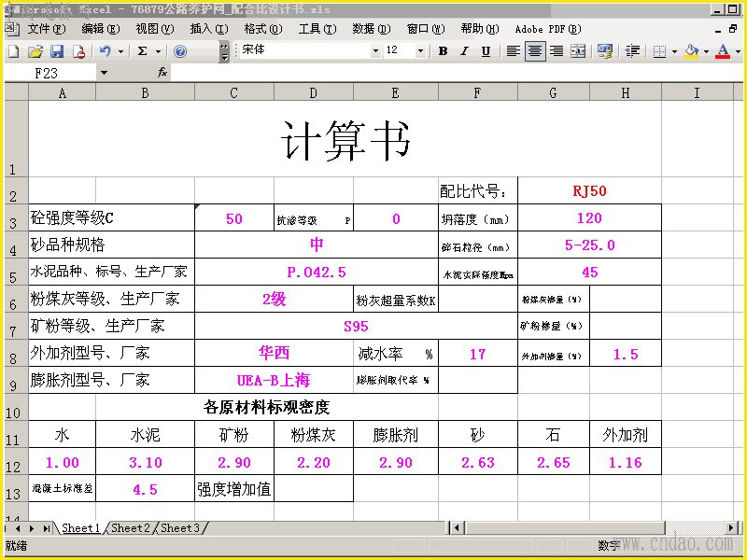Viewport: 747px width, 560px height.
Task: Toggle italic formatting
Action: coord(464,51)
